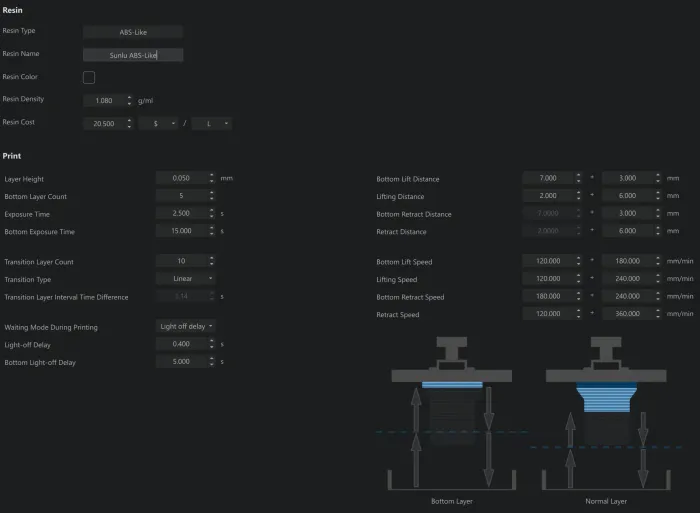Click first Bottom Lift Distance field

549,178
